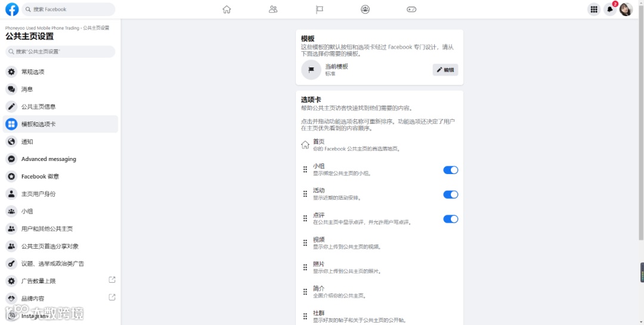Open notifications bell with badge 2

pyautogui.click(x=610, y=10)
